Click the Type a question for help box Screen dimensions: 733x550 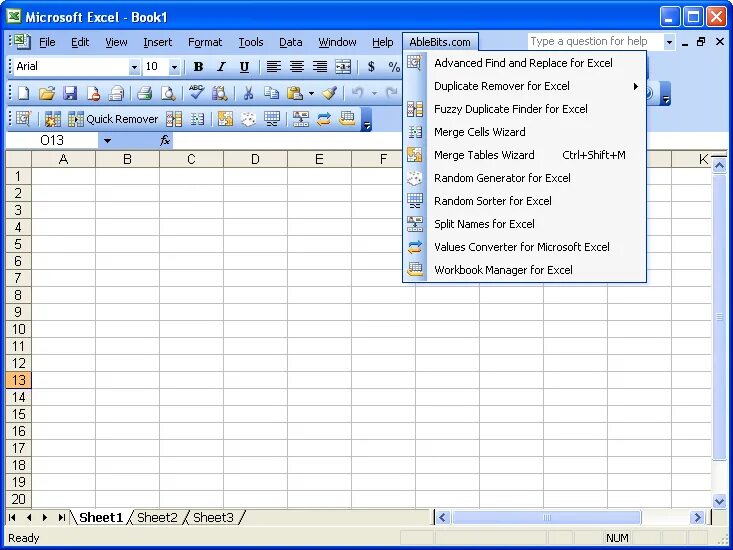596,42
